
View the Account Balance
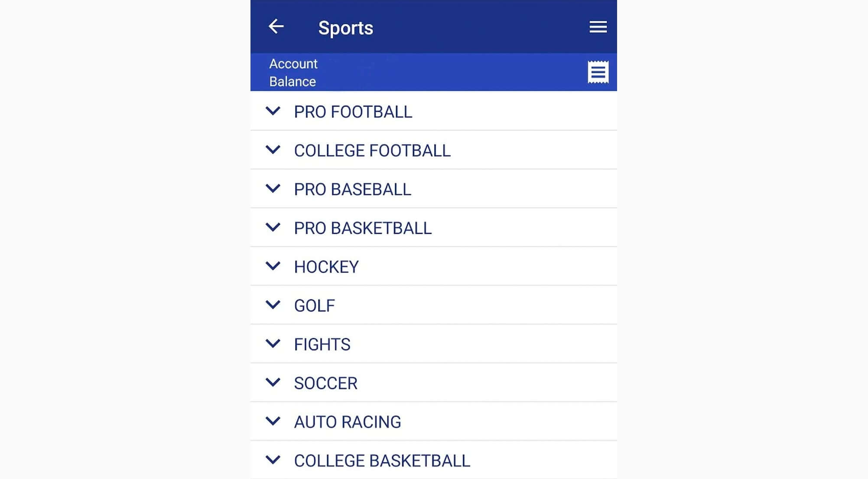(293, 72)
